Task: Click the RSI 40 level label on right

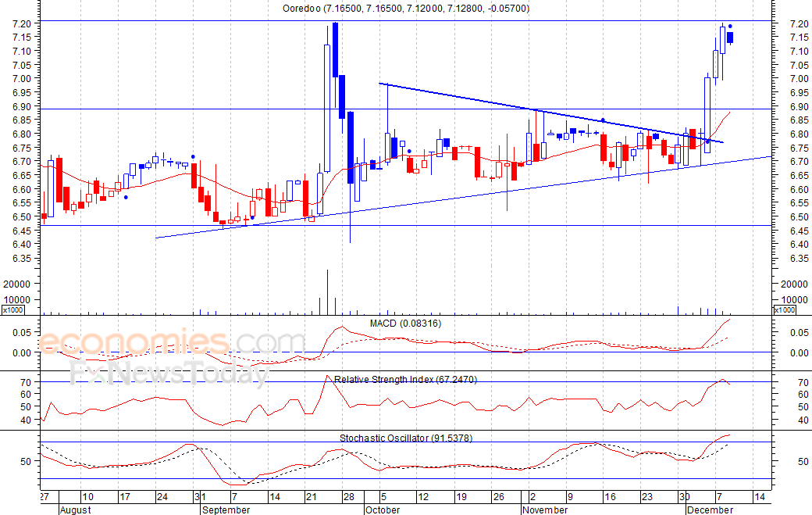Action: (803, 420)
